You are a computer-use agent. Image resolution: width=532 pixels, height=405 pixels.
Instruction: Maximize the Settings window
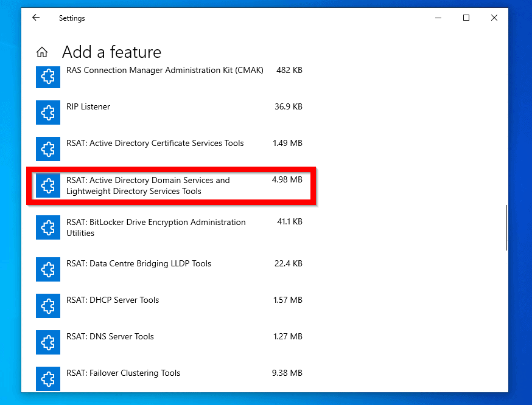coord(466,18)
